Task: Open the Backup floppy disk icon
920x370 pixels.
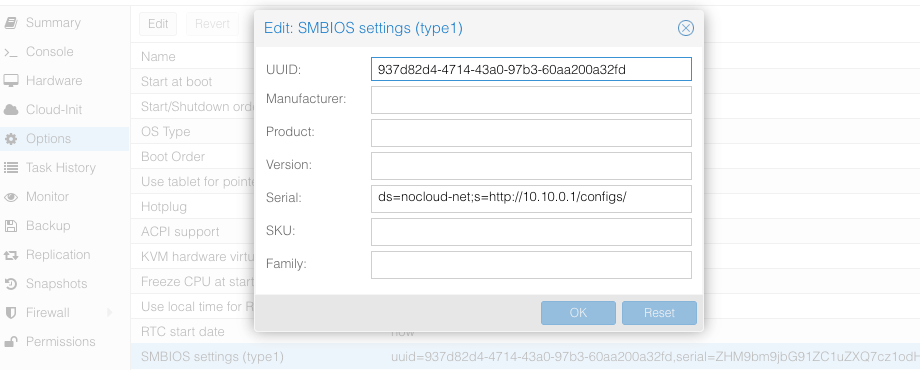Action: pyautogui.click(x=11, y=226)
